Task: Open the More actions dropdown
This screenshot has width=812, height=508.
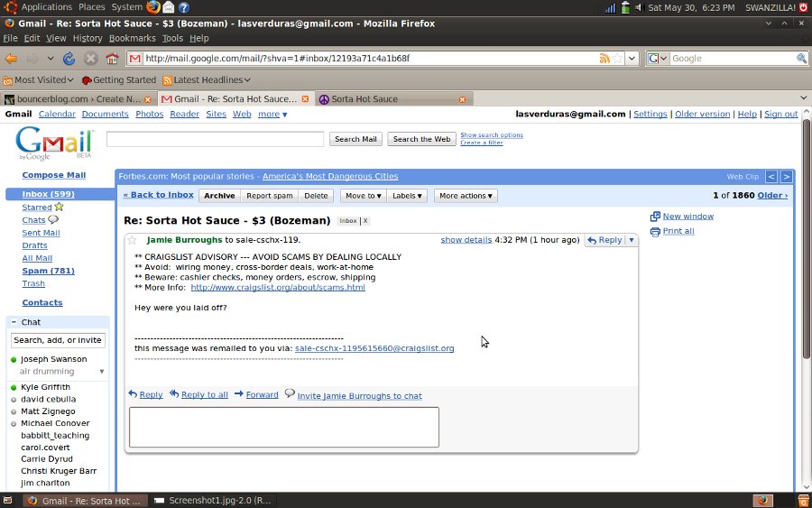Action: click(465, 196)
